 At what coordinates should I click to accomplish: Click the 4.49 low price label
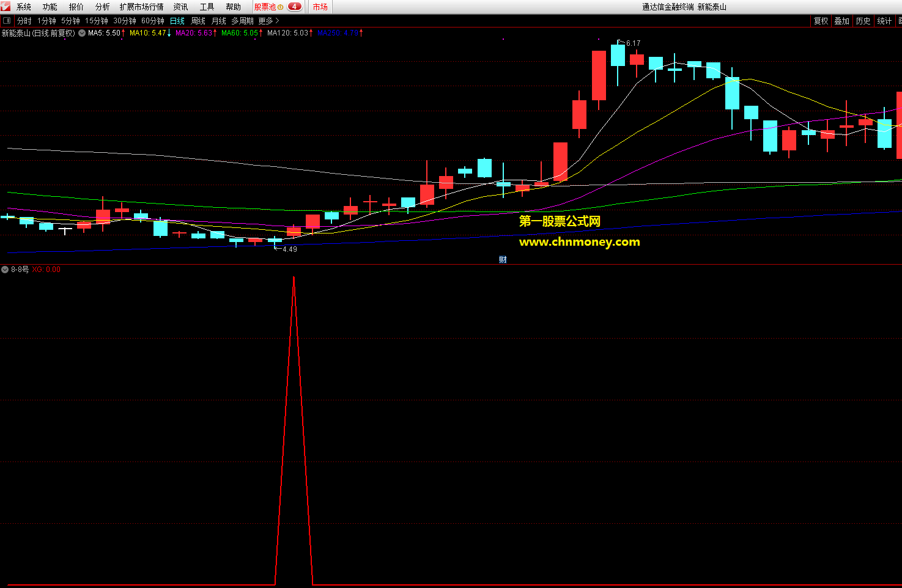pyautogui.click(x=290, y=249)
